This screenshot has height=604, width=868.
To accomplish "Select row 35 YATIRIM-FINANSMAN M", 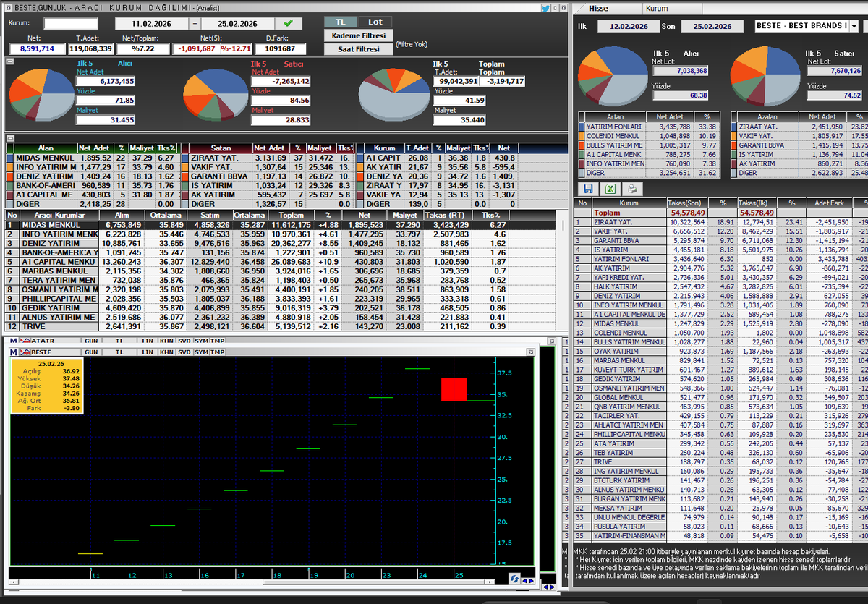I will (720, 535).
